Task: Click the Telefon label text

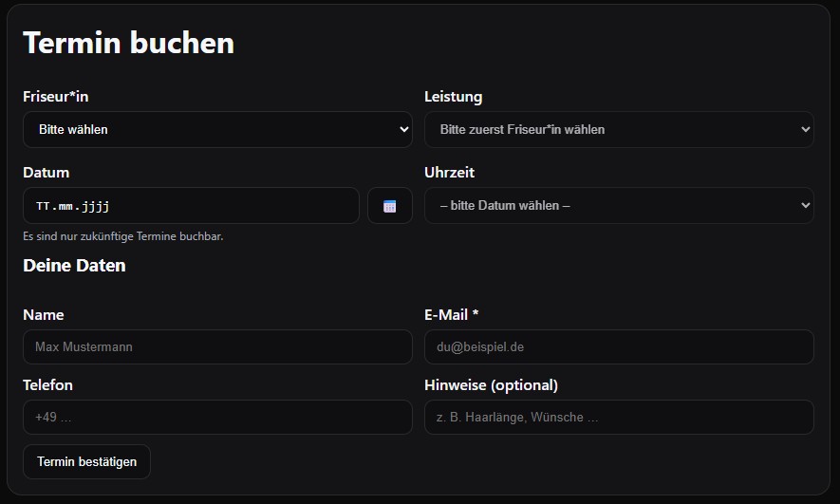Action: [47, 385]
